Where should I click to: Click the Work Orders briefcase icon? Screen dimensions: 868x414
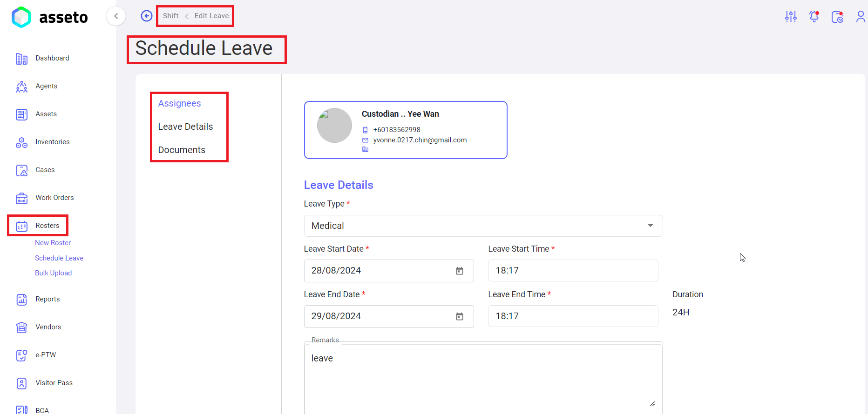coord(21,198)
